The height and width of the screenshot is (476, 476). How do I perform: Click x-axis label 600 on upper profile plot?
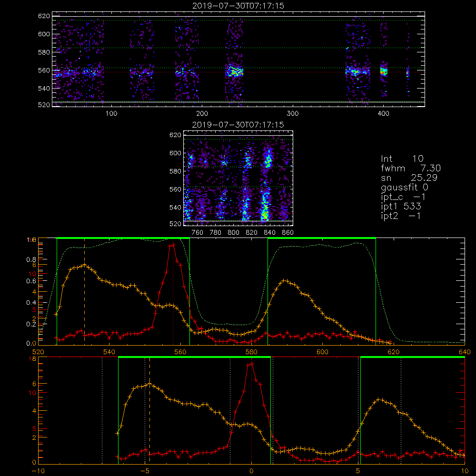click(x=322, y=352)
